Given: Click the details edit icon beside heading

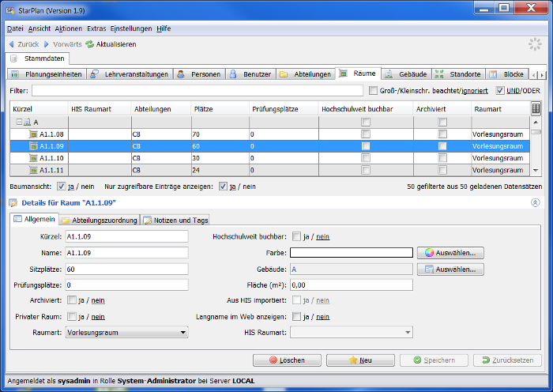Looking at the screenshot, I should click(x=13, y=203).
